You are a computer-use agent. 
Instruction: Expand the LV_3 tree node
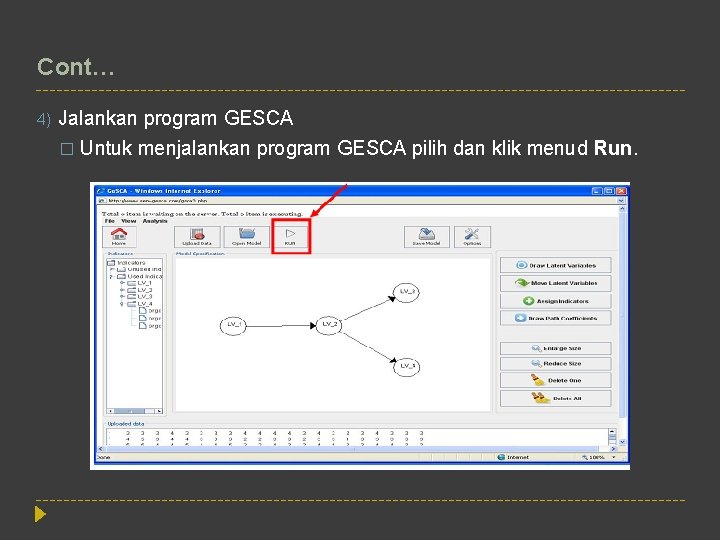[122, 297]
